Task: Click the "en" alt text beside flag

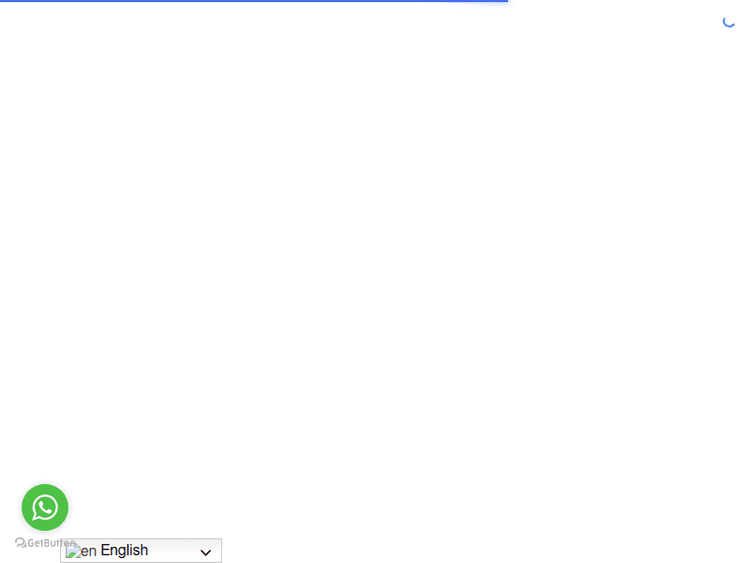Action: (x=88, y=551)
